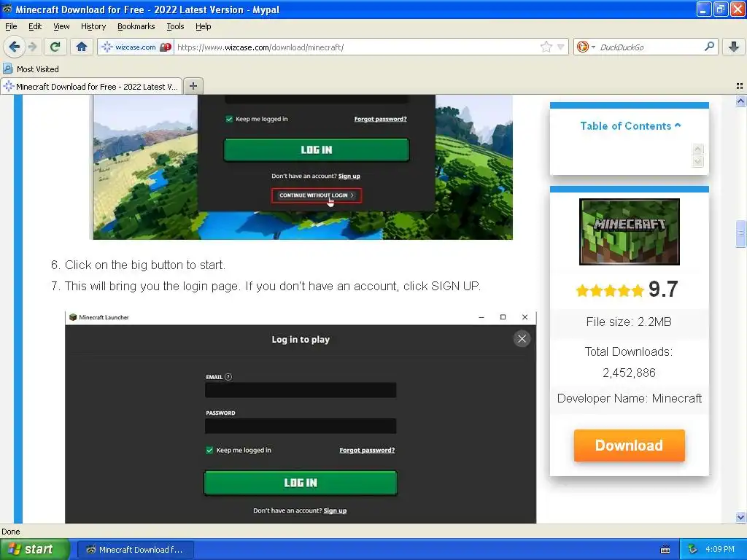This screenshot has width=747, height=560.
Task: Click the 4:09 PM clock
Action: click(720, 549)
